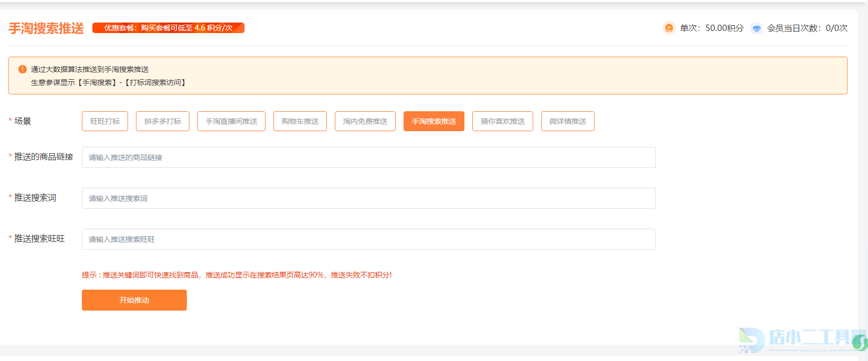Click the 会员当日次数: 0/0次 text
The width and height of the screenshot is (868, 361).
tap(807, 28)
